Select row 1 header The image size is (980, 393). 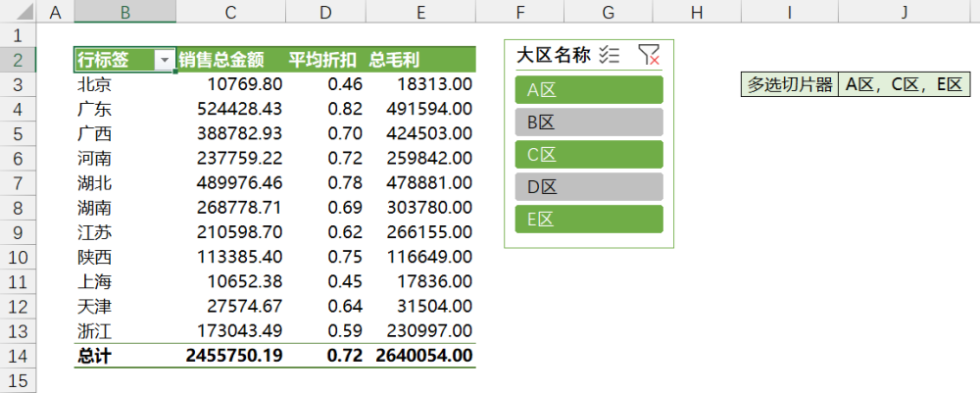point(18,35)
